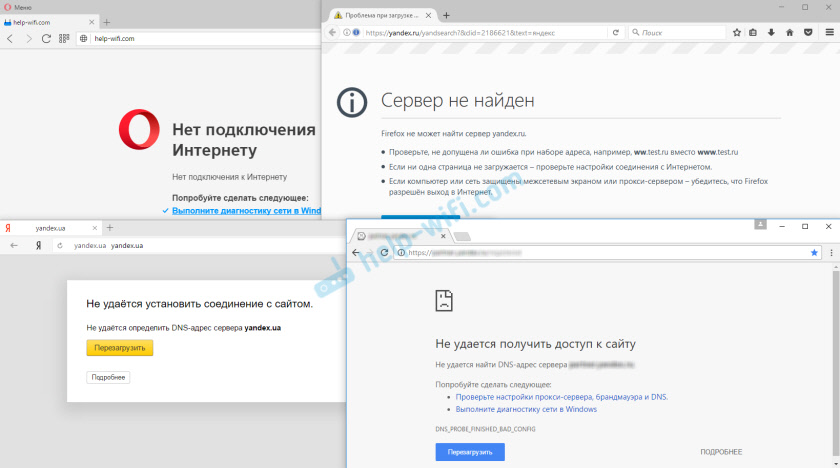The height and width of the screenshot is (468, 840).
Task: Select the blurred tab in Chrome
Action: coord(401,236)
